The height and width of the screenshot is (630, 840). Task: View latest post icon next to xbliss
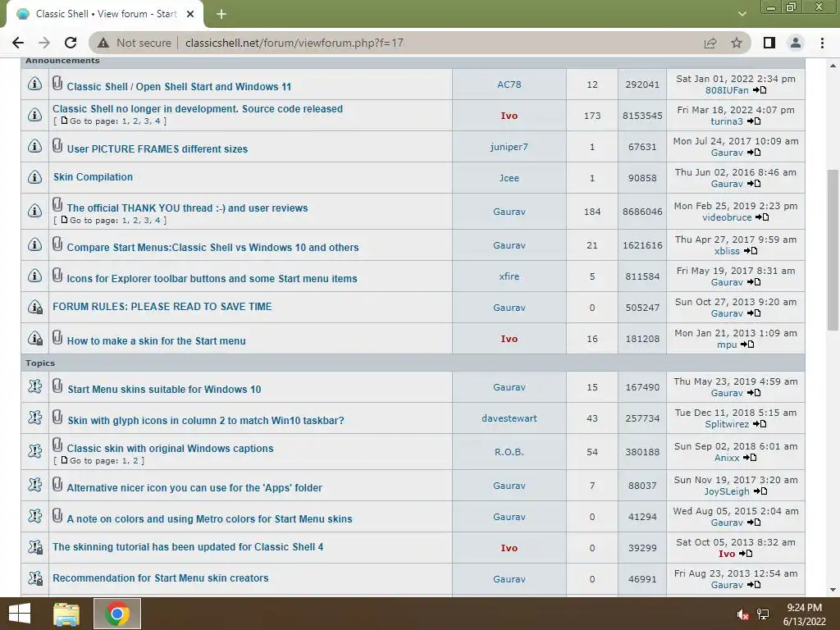click(751, 251)
